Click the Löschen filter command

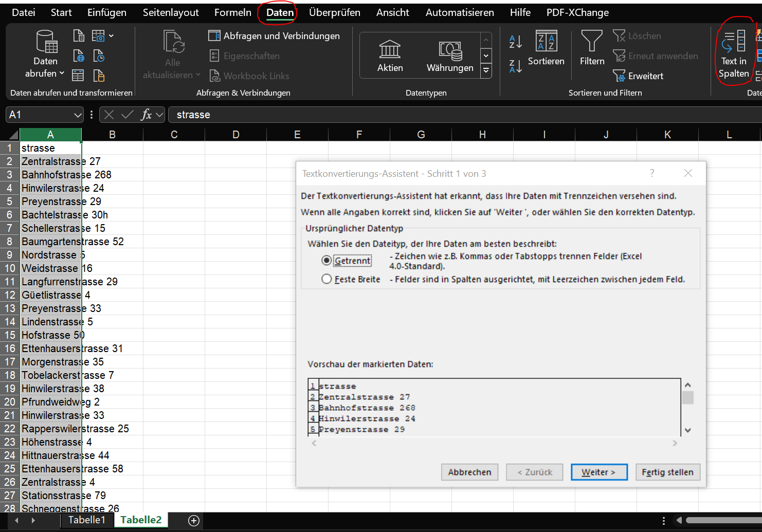point(637,35)
